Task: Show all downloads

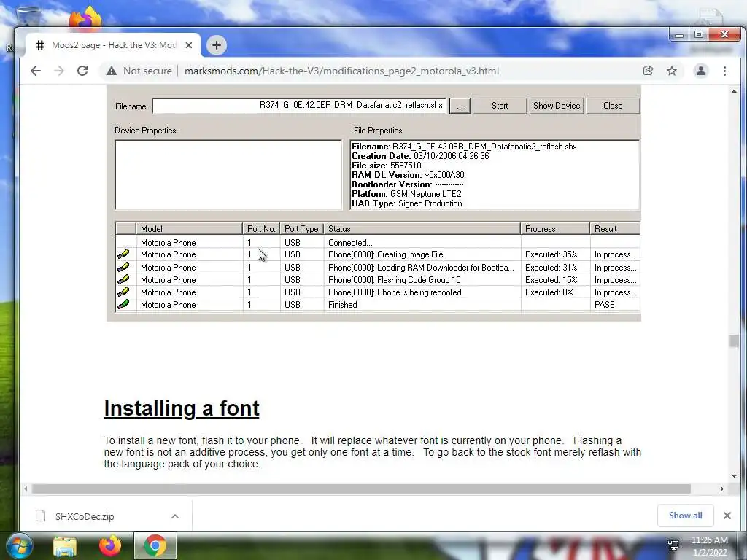Action: 685,516
